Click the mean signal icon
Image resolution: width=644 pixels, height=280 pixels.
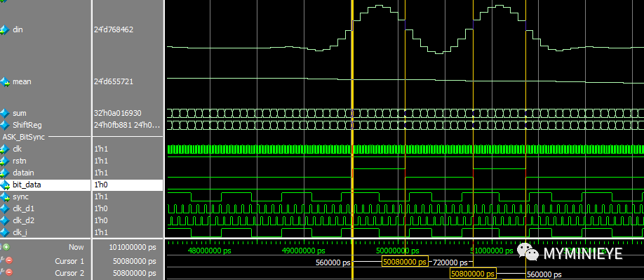click(x=4, y=81)
